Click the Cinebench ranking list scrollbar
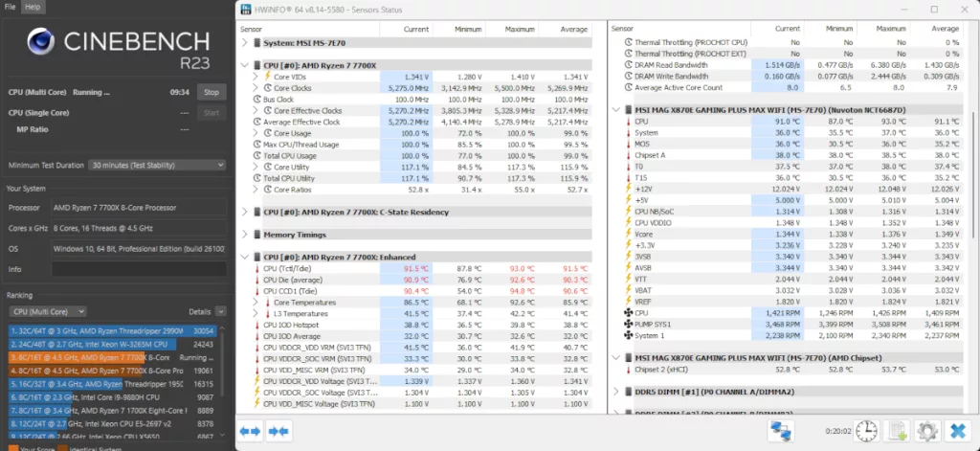Viewport: 980px width, 451px height. [x=222, y=363]
